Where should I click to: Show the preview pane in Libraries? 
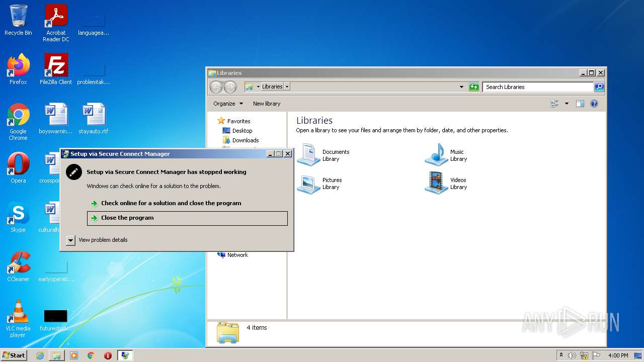tap(580, 104)
